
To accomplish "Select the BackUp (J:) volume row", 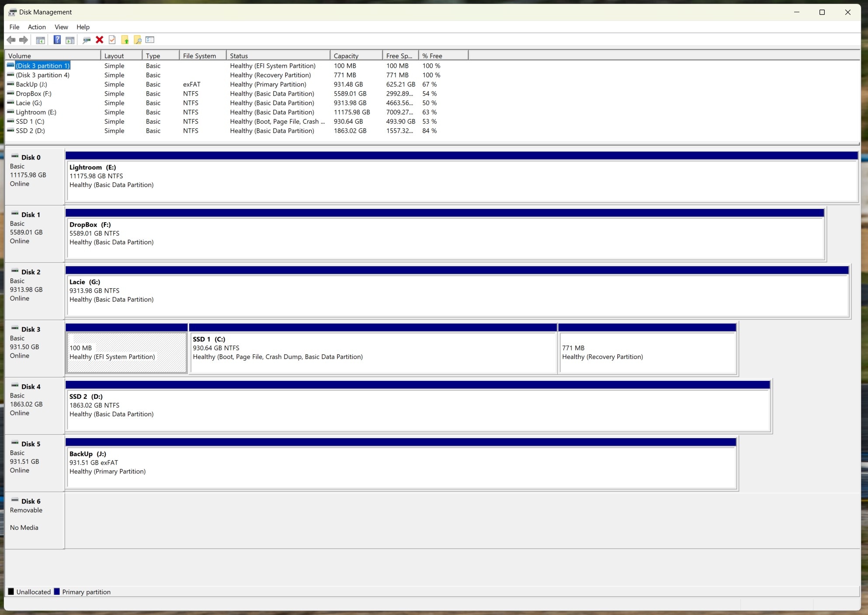I will (31, 84).
